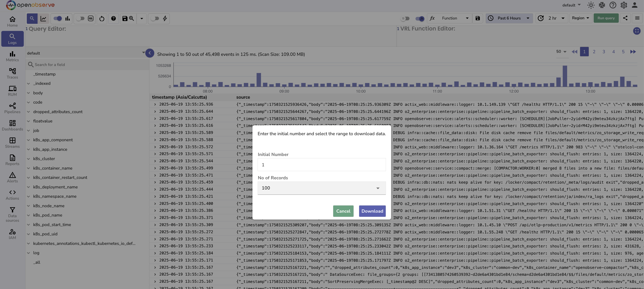The width and height of the screenshot is (644, 289).
Task: Enable the quick mode lightning toggle
Action: pyautogui.click(x=155, y=18)
